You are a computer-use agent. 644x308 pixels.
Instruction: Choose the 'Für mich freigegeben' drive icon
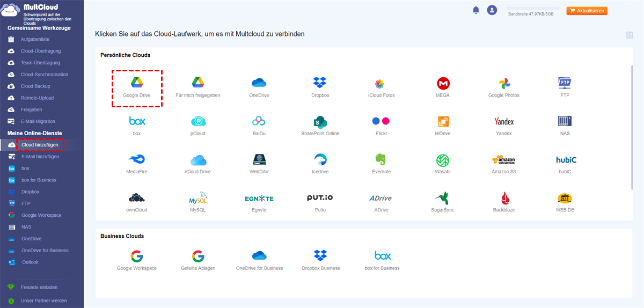point(198,83)
